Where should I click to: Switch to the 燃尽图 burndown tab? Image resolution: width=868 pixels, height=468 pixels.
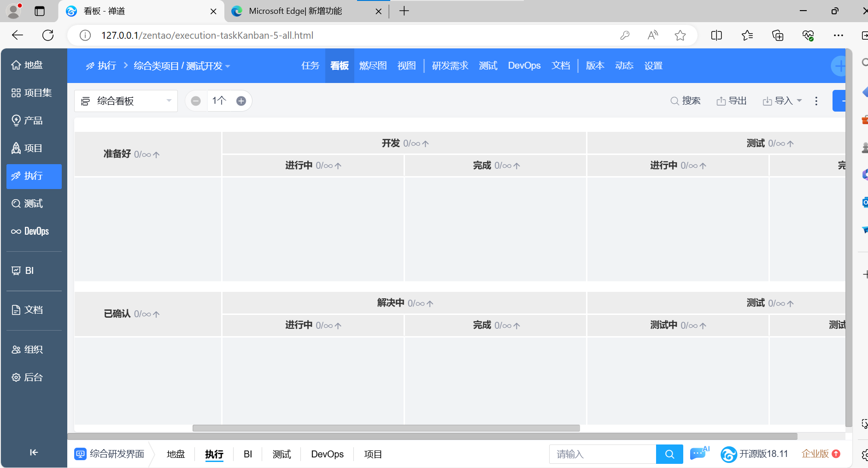373,66
